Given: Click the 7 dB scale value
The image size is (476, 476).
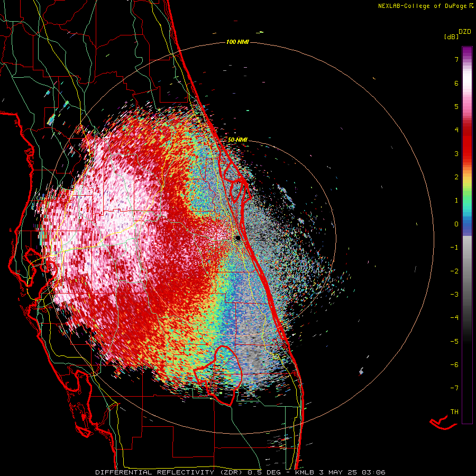Looking at the screenshot, I should (x=456, y=59).
